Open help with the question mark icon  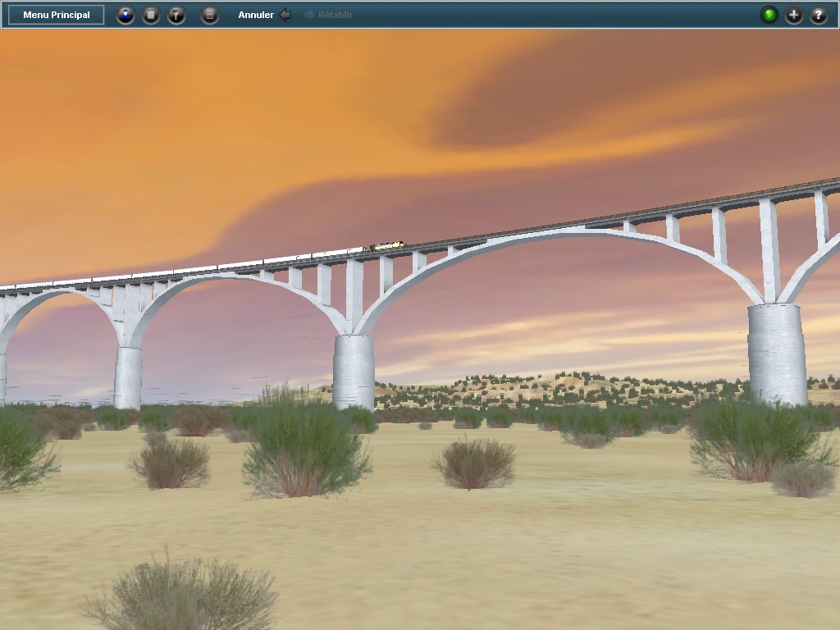pos(819,15)
